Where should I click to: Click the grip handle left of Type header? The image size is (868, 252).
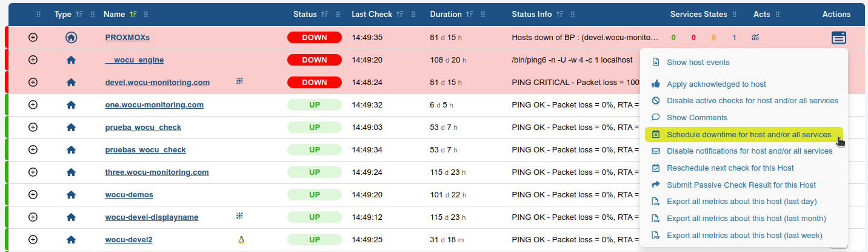39,15
